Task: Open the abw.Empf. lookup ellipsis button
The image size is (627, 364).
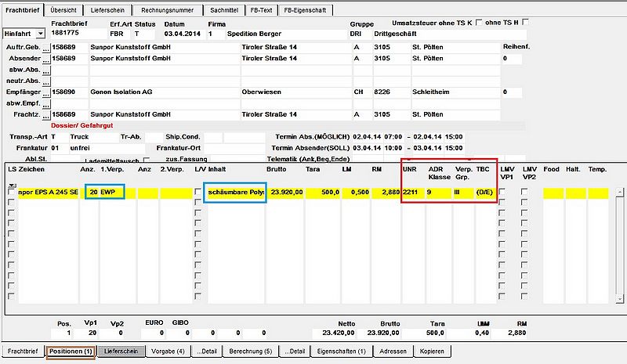Action: (46, 104)
